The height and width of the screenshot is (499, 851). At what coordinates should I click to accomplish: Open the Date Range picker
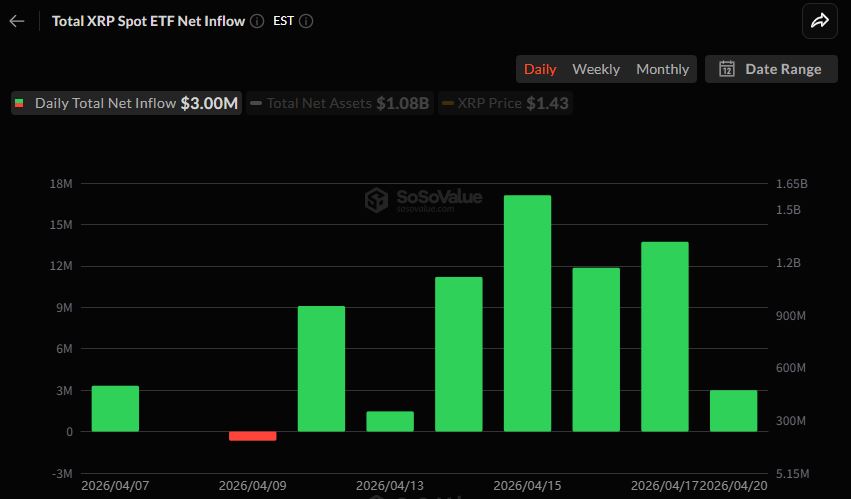click(771, 69)
